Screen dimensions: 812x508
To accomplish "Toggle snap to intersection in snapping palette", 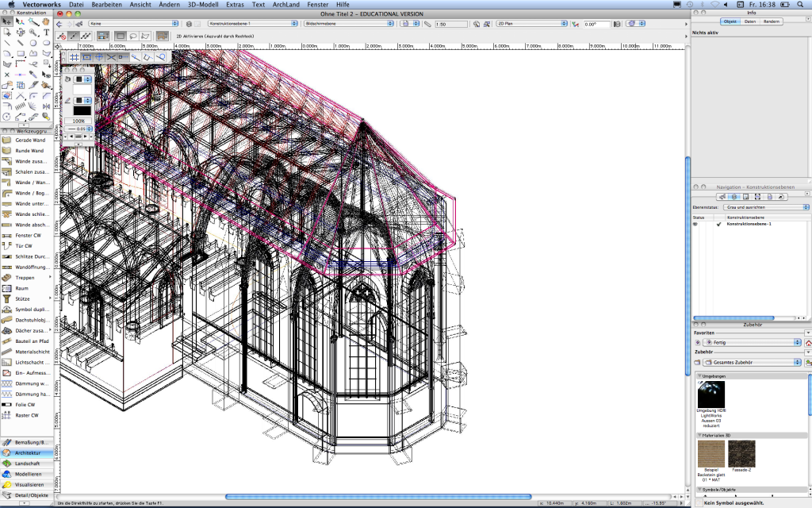I will [x=111, y=57].
